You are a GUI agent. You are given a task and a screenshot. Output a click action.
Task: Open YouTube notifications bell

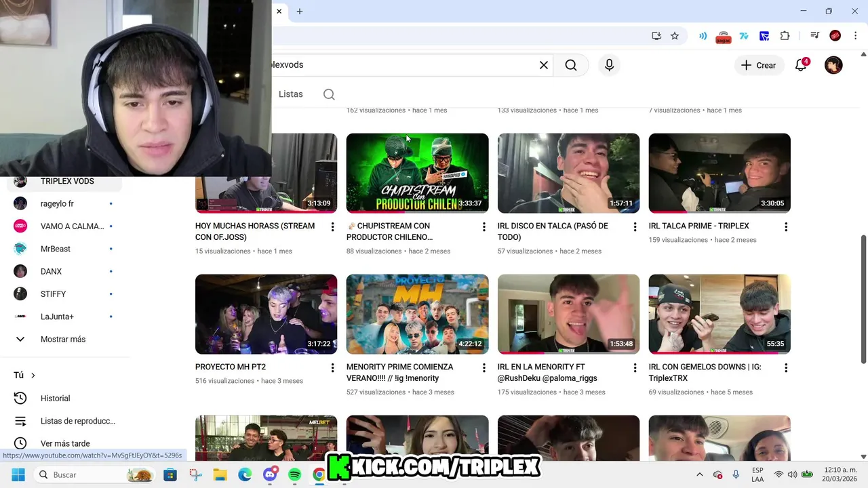[801, 65]
